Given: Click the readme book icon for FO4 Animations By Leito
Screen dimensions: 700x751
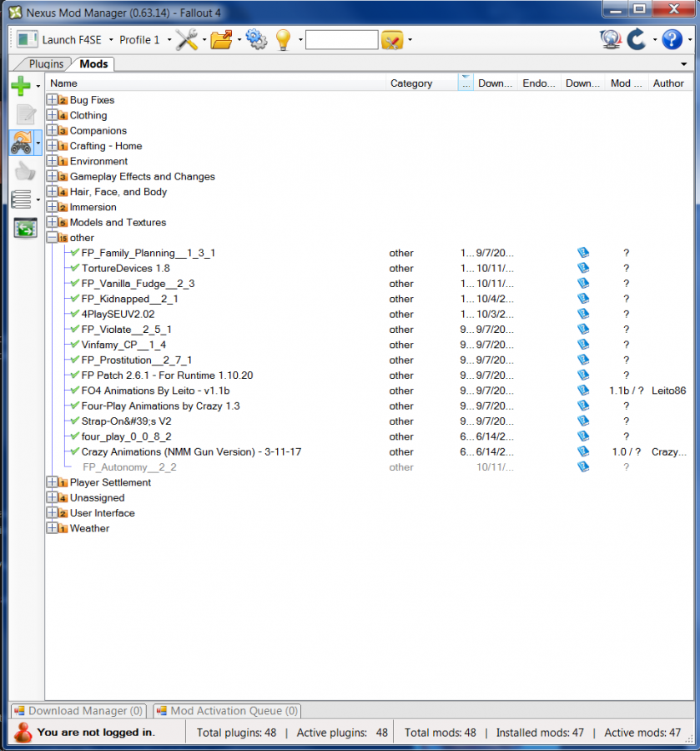Looking at the screenshot, I should click(582, 391).
